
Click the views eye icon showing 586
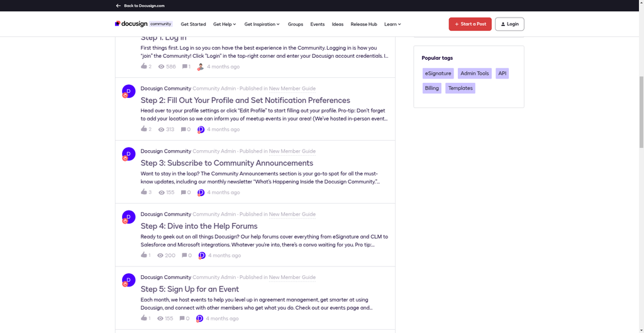point(162,67)
